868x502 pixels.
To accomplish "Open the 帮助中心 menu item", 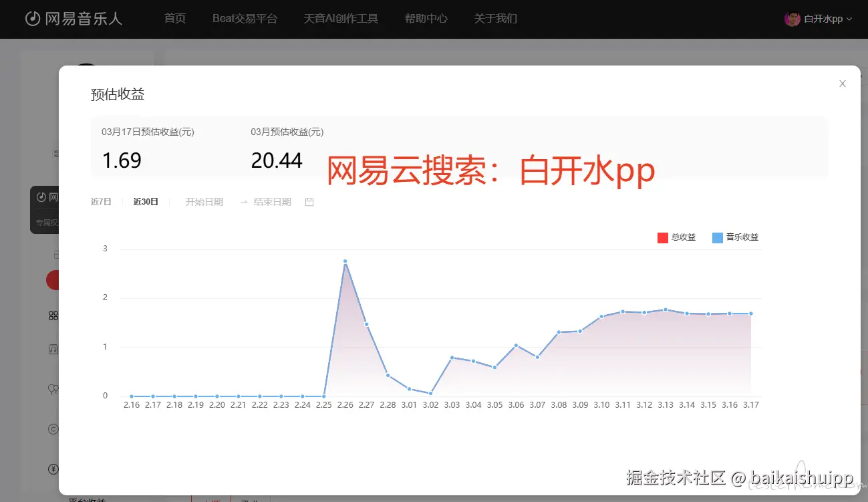I will pyautogui.click(x=426, y=19).
